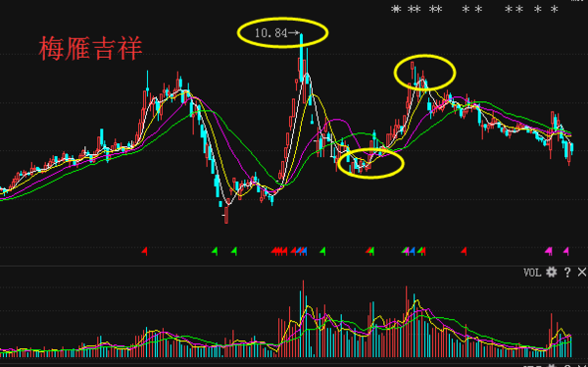This screenshot has width=588, height=367.
Task: Click the second green flag marker
Action: point(234,251)
